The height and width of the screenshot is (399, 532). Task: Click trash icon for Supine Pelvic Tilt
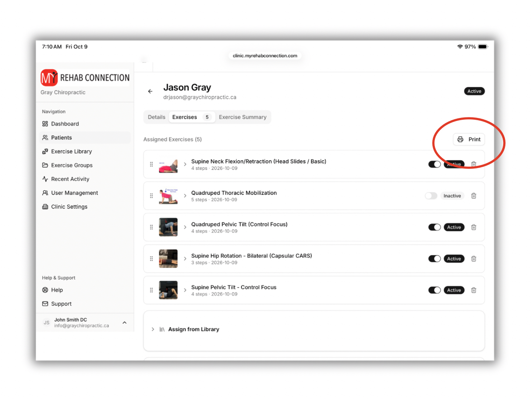point(473,290)
